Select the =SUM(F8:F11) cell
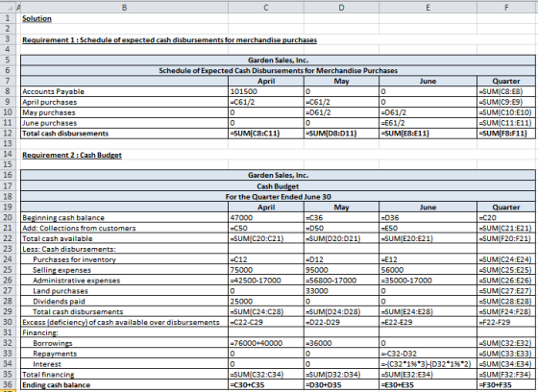Image resolution: width=538 pixels, height=392 pixels. click(506, 134)
